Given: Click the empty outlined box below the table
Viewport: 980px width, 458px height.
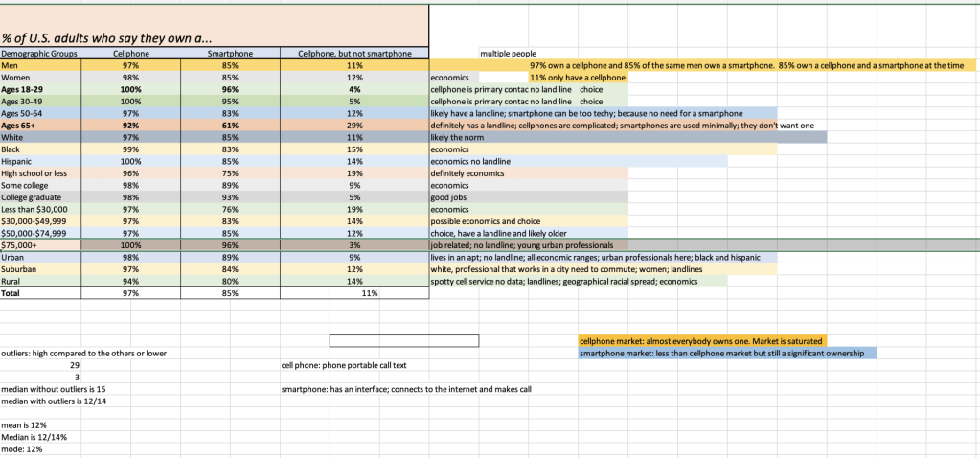Looking at the screenshot, I should [403, 340].
